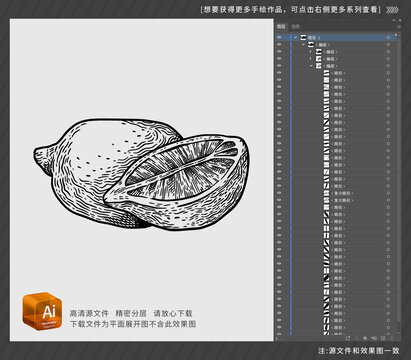The image size is (411, 360).
Task: Click the Layer 1 thumbnail
Action: 303,37
